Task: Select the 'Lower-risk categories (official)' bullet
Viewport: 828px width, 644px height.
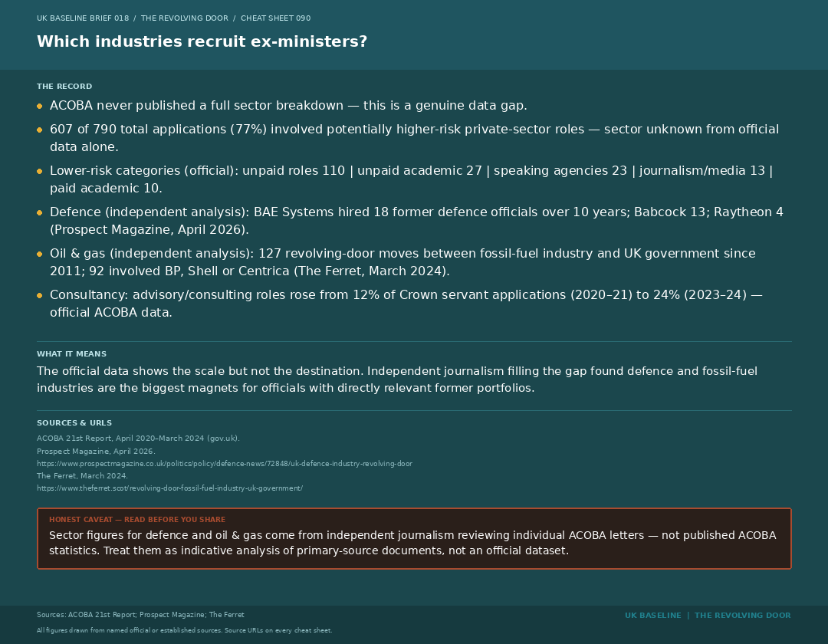Action: point(412,179)
